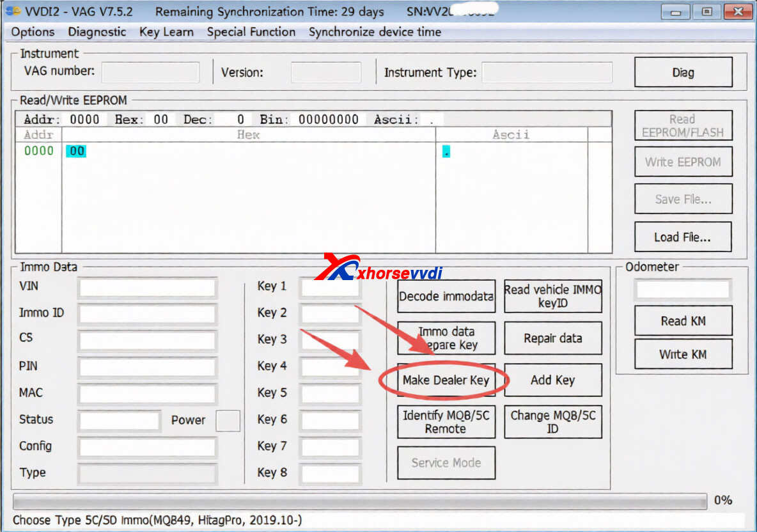Click Change MQB/5C ID
Image resolution: width=757 pixels, height=532 pixels.
click(552, 421)
